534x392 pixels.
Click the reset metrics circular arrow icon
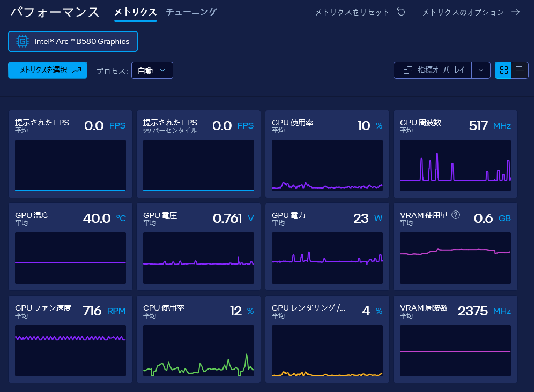[401, 12]
